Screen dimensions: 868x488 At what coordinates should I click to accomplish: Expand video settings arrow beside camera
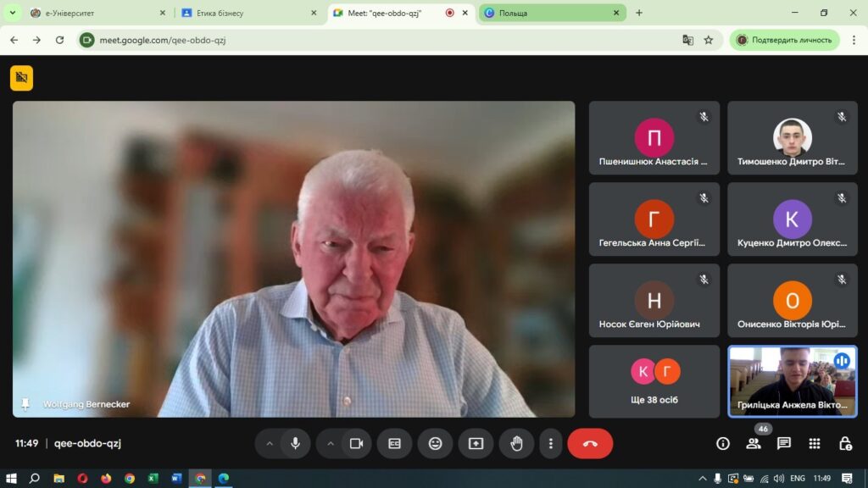[331, 443]
